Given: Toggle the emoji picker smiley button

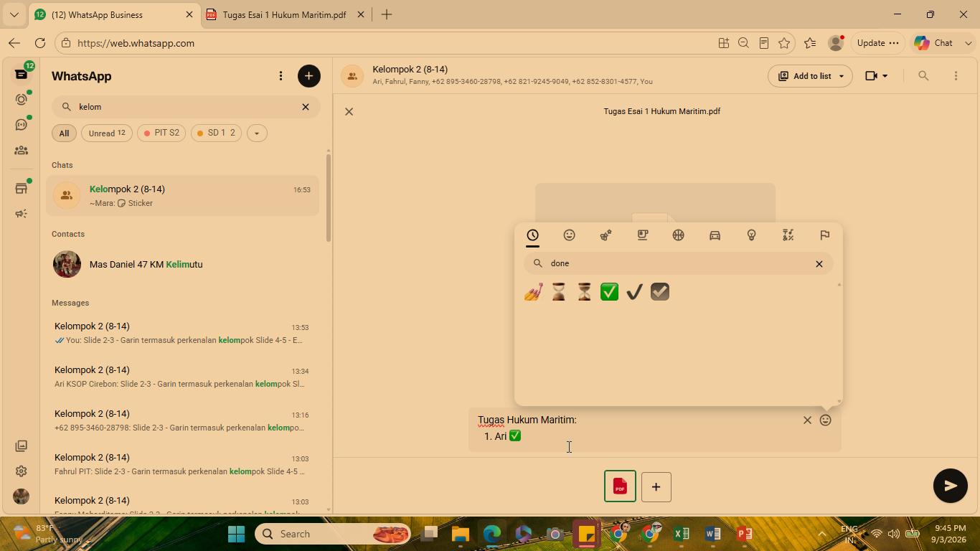Looking at the screenshot, I should 826,420.
